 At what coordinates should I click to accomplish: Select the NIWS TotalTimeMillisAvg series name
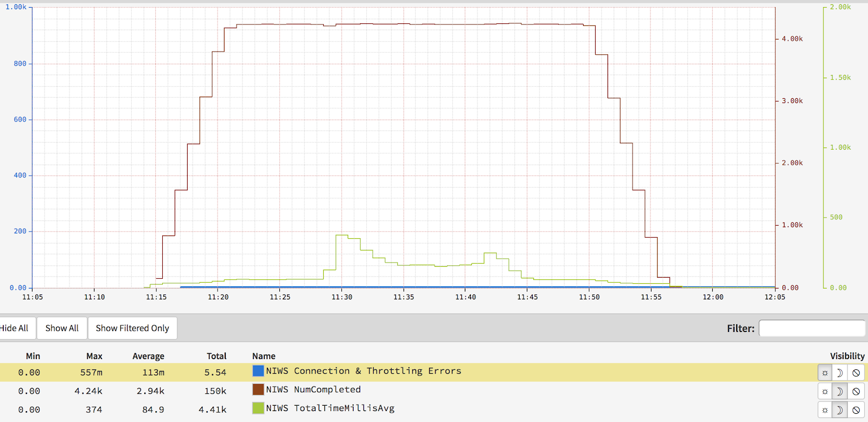[x=330, y=408]
